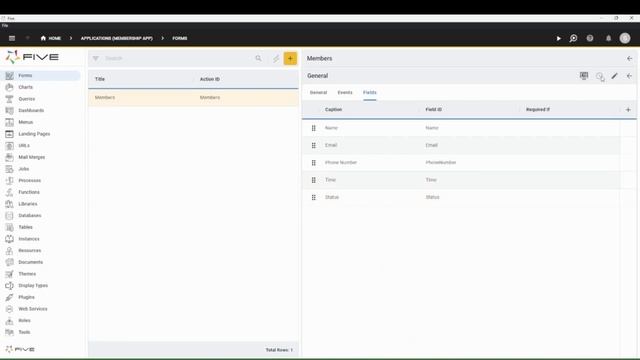Open Forms in the sidebar
This screenshot has width=640, height=360.
(40, 76)
